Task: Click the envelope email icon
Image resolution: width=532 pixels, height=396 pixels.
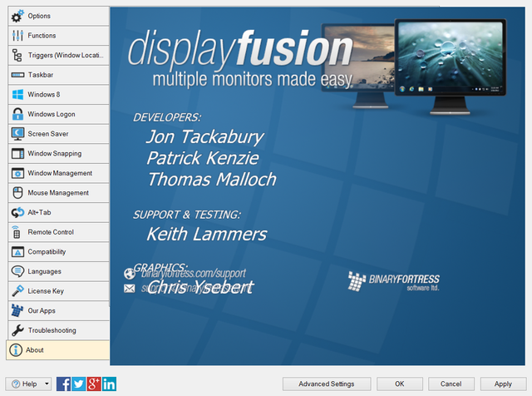Action: 130,289
